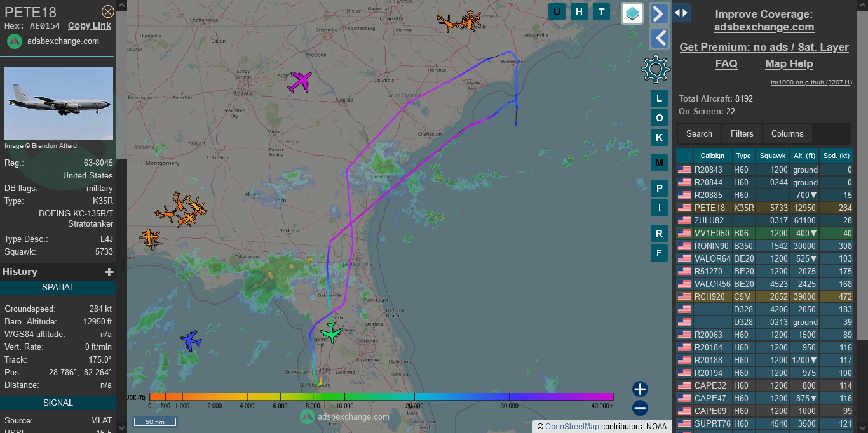
Task: Click the registration value 63-8045
Action: pyautogui.click(x=98, y=163)
